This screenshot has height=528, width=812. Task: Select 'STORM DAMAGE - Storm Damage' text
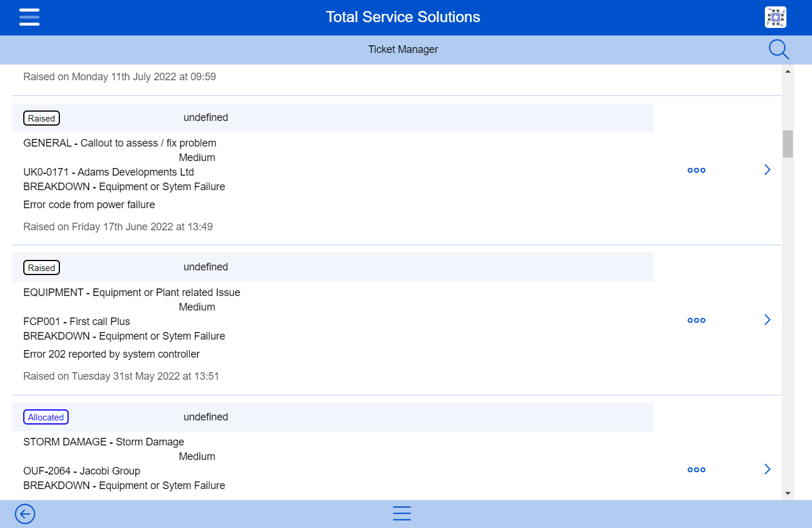[x=104, y=442]
